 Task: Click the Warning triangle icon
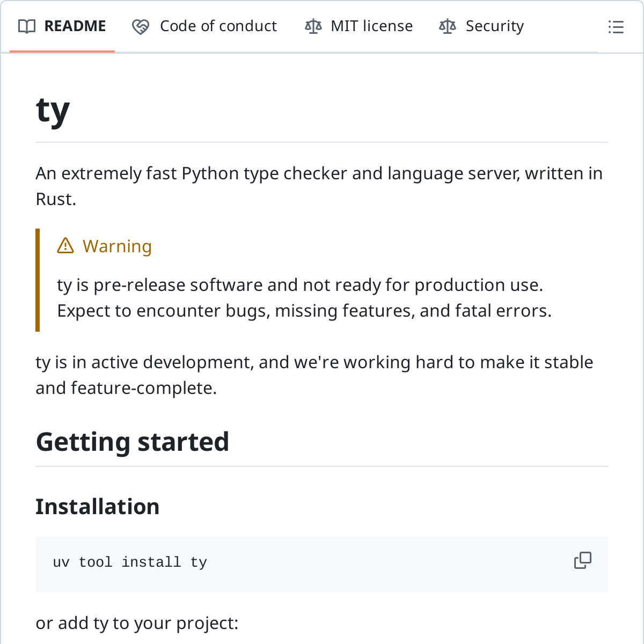click(x=65, y=246)
